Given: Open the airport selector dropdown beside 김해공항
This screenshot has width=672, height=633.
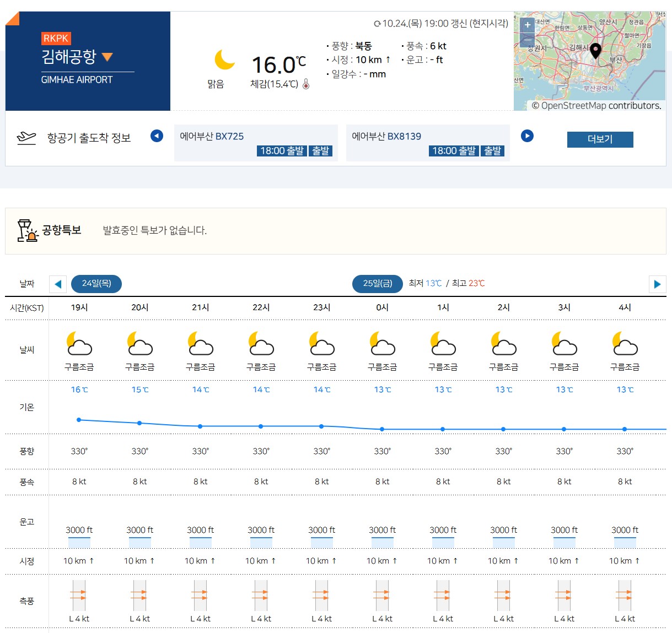Looking at the screenshot, I should coord(108,57).
